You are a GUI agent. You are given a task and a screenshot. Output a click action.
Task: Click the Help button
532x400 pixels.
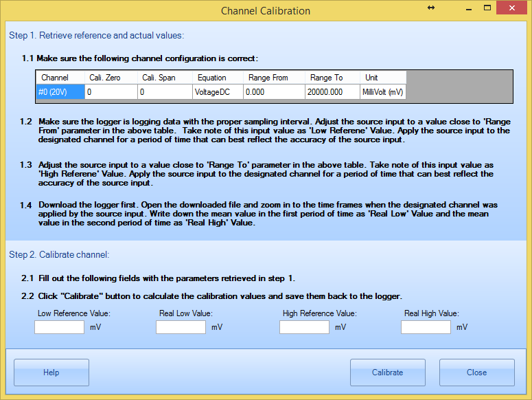coord(51,373)
